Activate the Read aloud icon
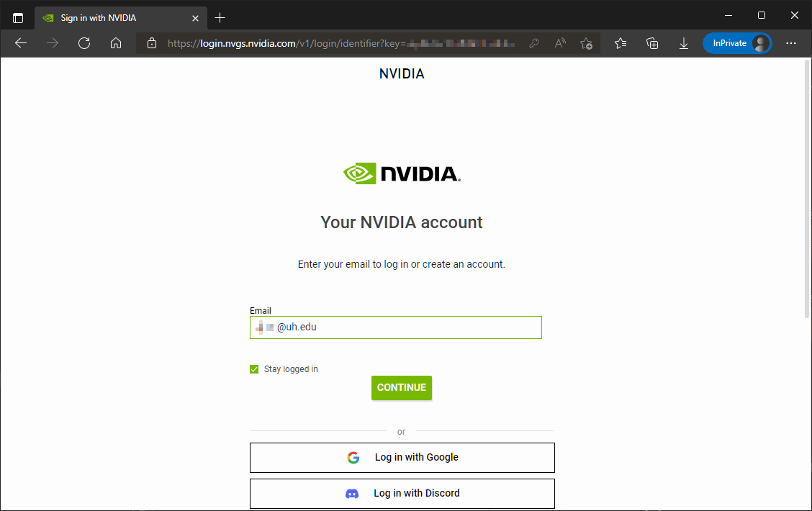 click(x=560, y=43)
